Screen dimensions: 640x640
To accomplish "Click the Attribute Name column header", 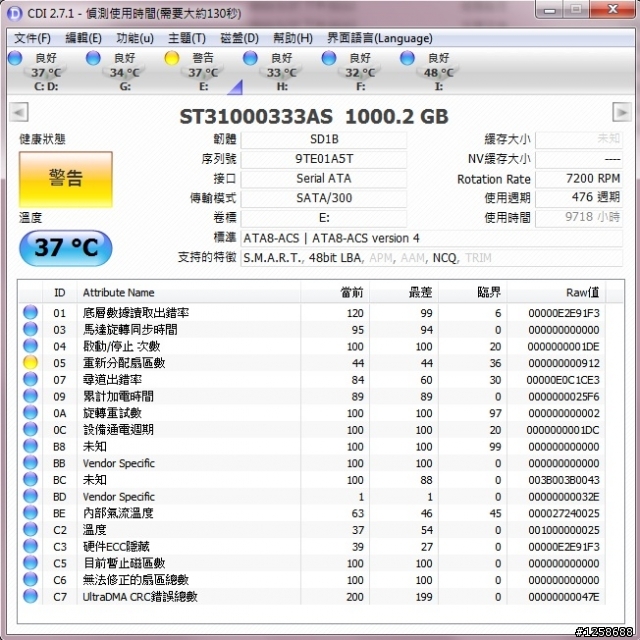I will [x=189, y=293].
